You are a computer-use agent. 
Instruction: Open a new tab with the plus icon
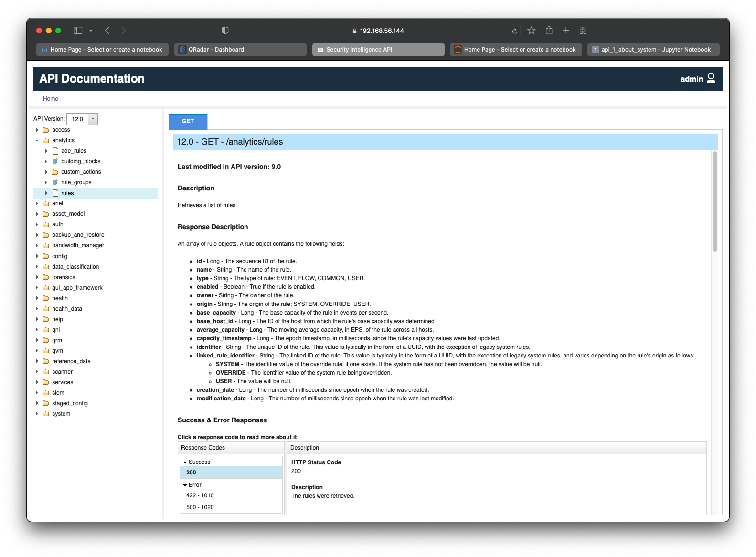[566, 31]
